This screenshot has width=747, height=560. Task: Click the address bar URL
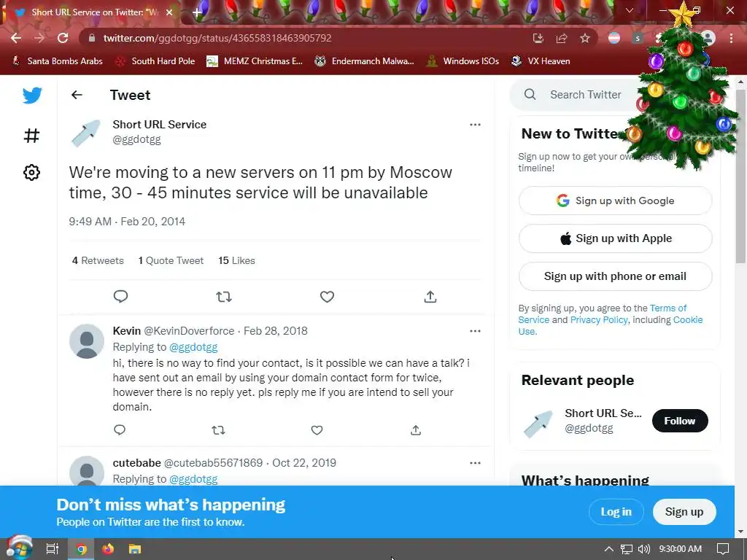pyautogui.click(x=217, y=38)
